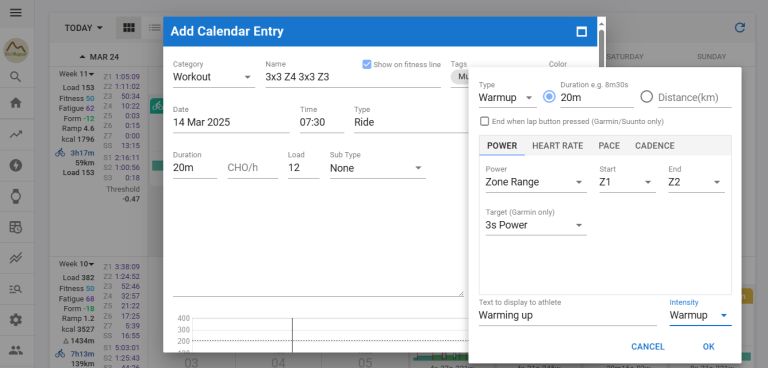The width and height of the screenshot is (768, 368).
Task: Open the activity list search icon
Action: (16, 289)
